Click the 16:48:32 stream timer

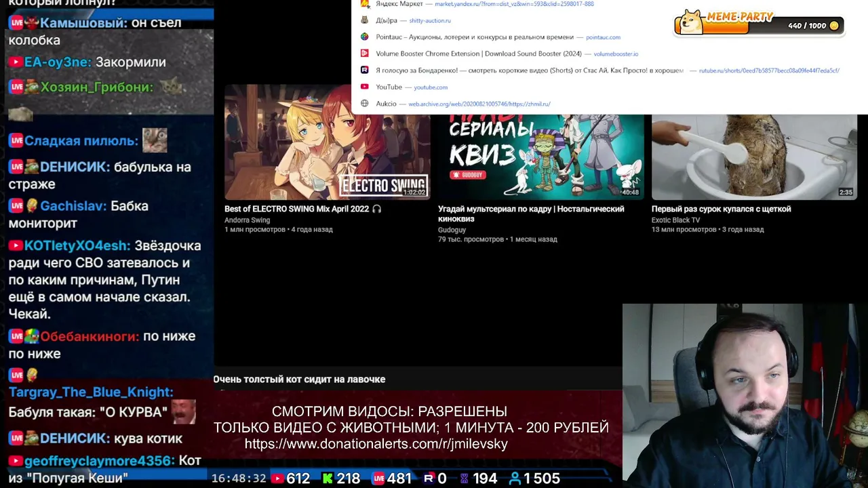[239, 479]
